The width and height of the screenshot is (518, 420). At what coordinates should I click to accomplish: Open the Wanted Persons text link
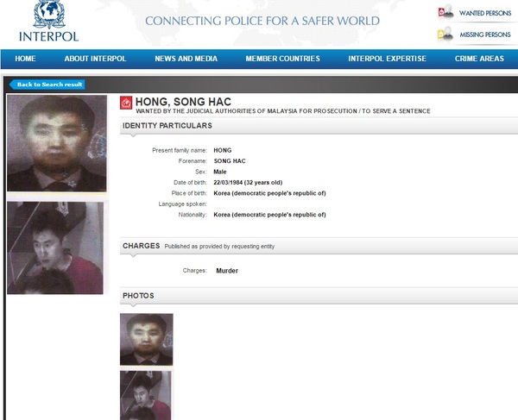(x=484, y=13)
